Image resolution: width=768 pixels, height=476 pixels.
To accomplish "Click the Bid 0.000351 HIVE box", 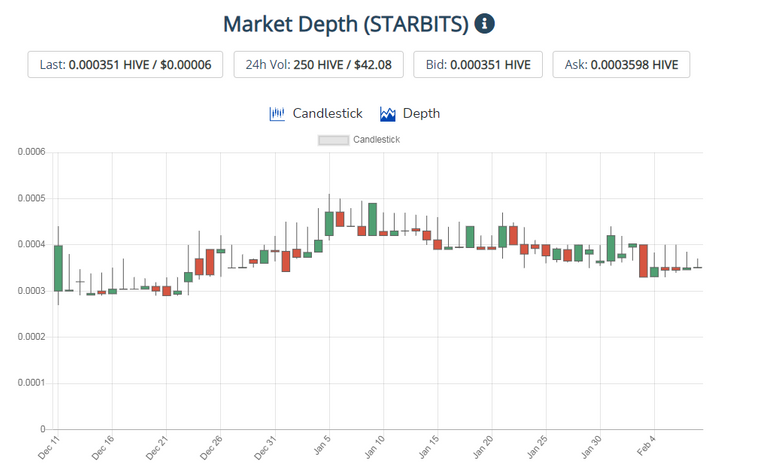I will pos(478,65).
